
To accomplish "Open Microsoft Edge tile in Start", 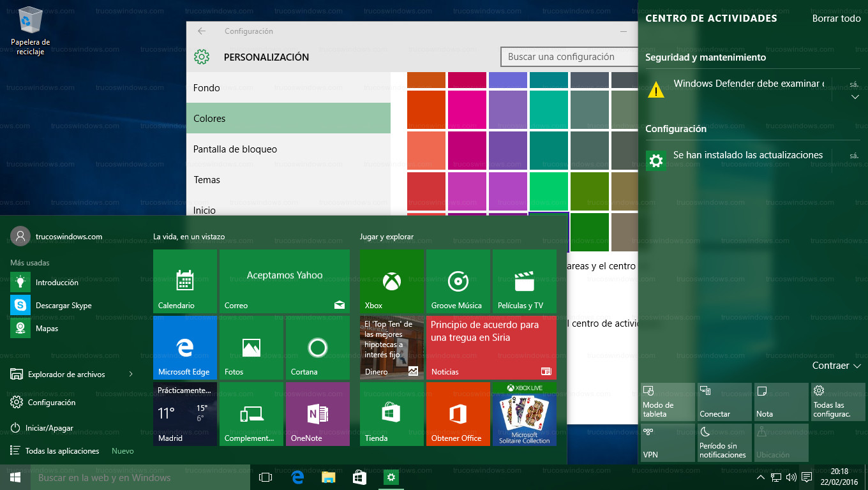I will [x=184, y=348].
